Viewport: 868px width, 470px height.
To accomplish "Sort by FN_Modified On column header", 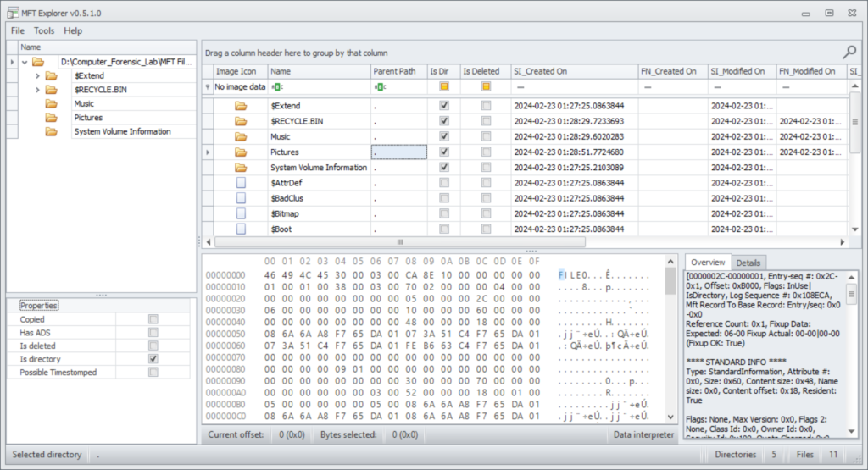I will 811,71.
